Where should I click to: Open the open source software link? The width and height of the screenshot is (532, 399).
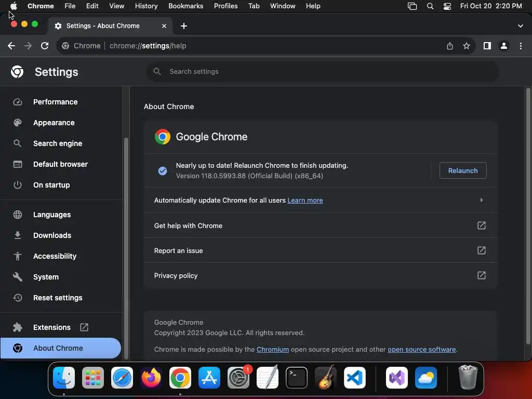point(421,350)
